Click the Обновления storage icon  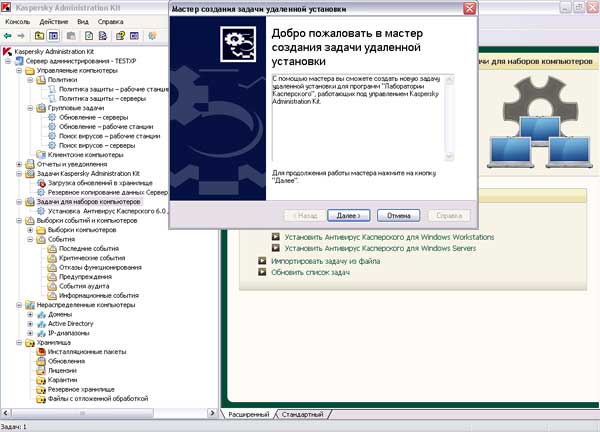pos(41,361)
